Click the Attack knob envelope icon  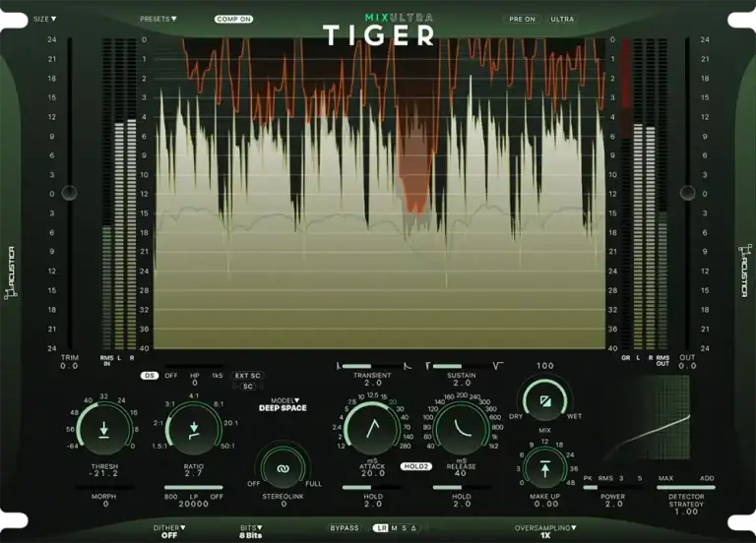(372, 428)
